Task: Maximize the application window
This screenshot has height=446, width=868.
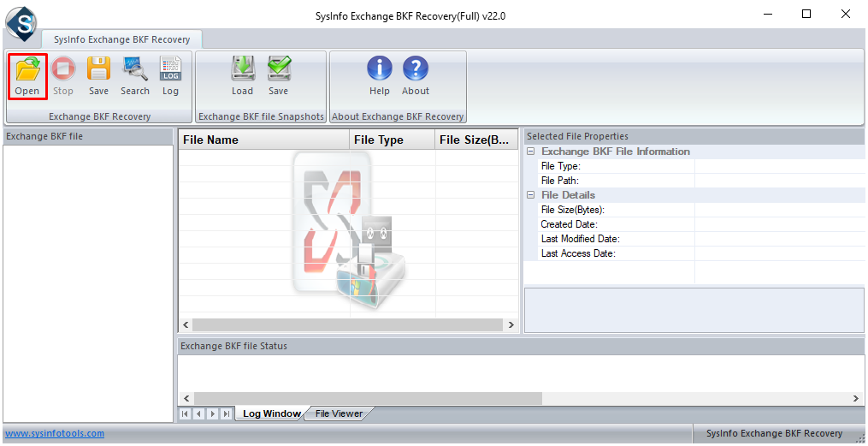Action: tap(806, 15)
